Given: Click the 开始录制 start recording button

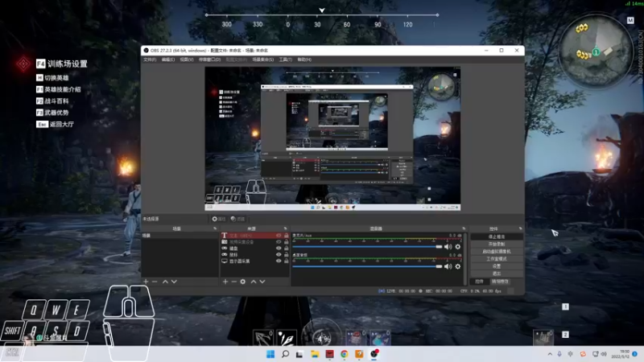Looking at the screenshot, I should (x=497, y=244).
